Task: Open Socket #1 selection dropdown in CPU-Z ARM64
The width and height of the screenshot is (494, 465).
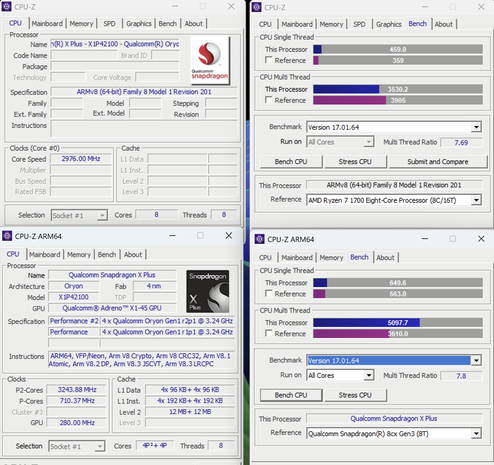Action: (x=100, y=446)
